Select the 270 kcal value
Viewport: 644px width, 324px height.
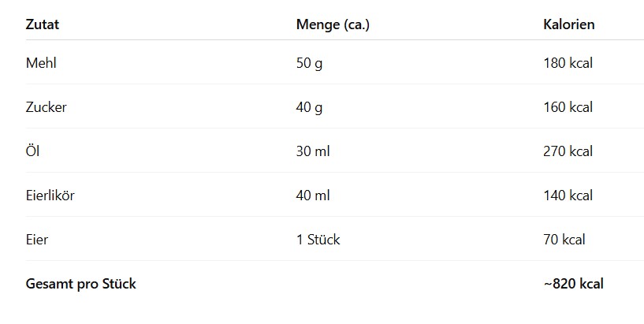568,151
